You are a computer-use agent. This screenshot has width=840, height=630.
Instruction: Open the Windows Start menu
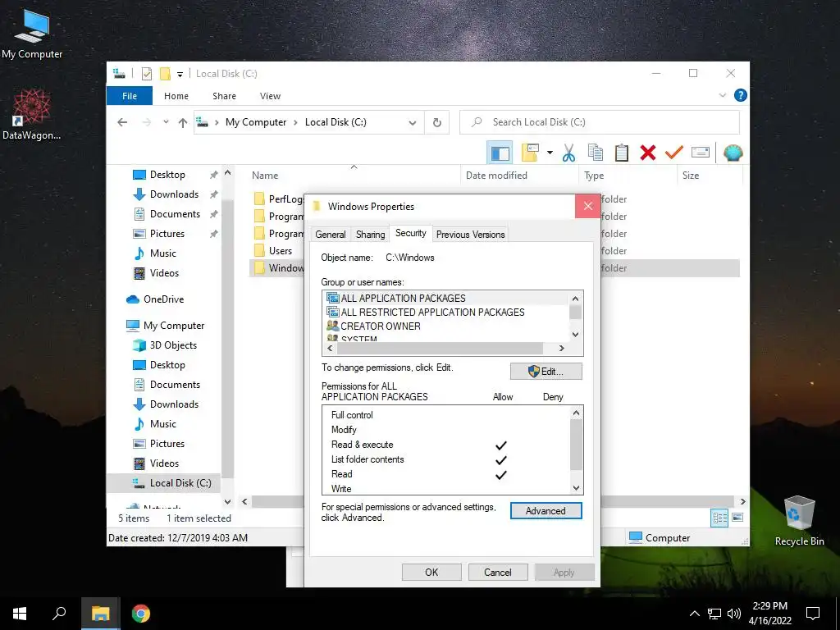(x=20, y=614)
